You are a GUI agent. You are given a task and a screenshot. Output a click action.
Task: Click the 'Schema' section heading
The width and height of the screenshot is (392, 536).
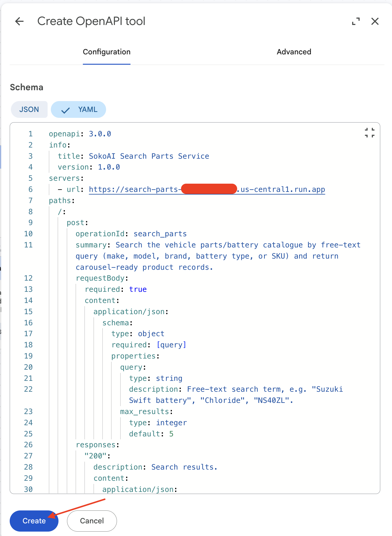click(x=26, y=87)
